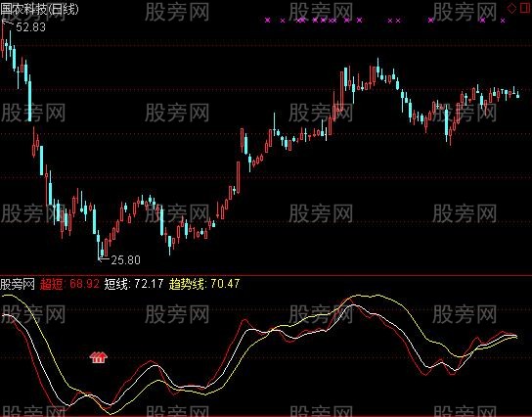This screenshot has height=417, width=532.
Task: Click the red square icon at top right
Action: tap(524, 8)
